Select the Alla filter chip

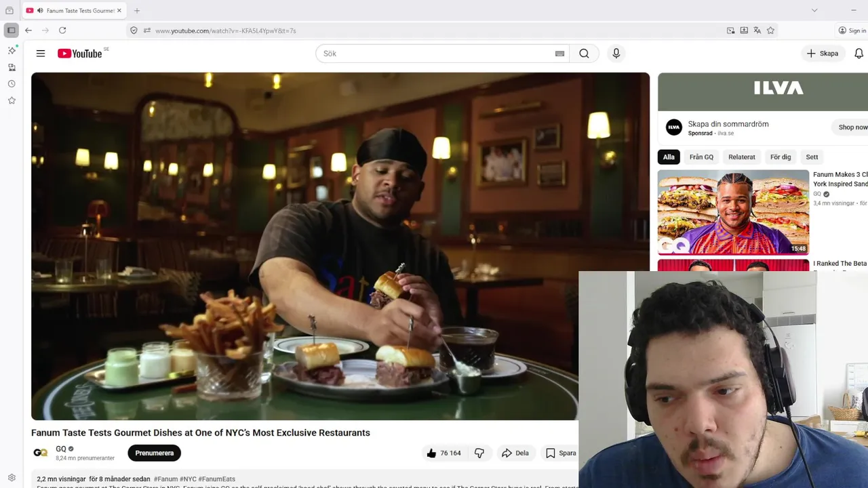pos(669,157)
